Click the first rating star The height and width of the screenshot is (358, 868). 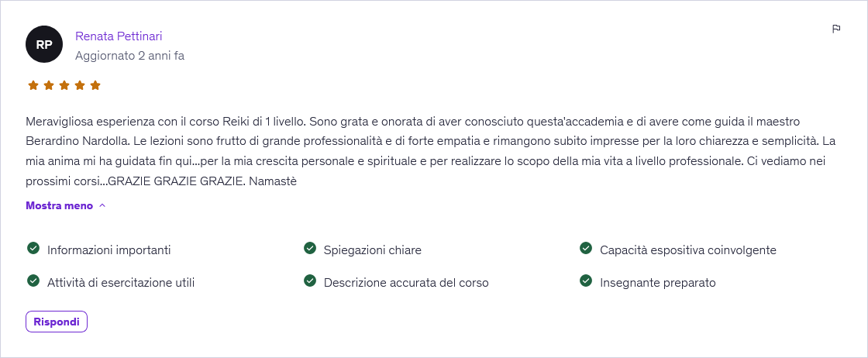click(33, 85)
